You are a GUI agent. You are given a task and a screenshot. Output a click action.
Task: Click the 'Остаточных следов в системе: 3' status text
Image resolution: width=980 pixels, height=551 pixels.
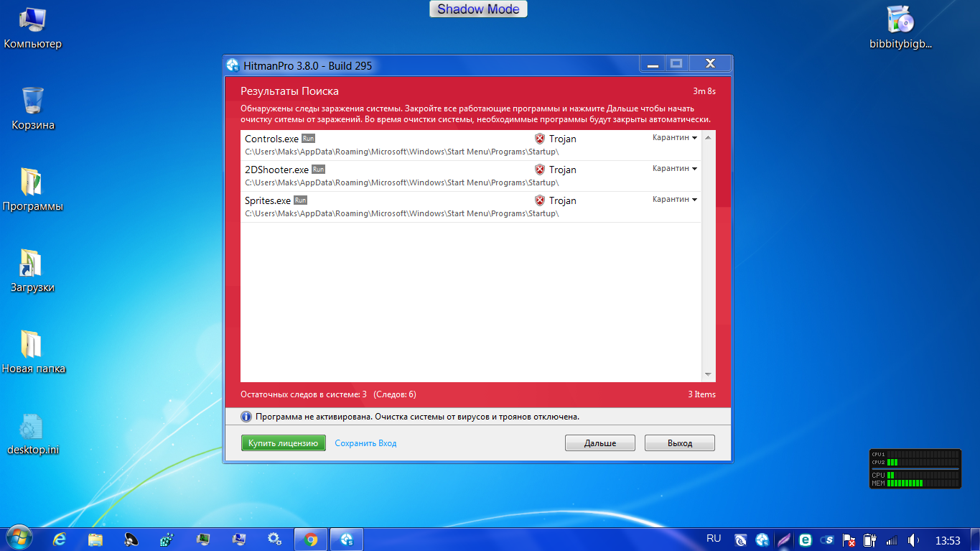(304, 394)
